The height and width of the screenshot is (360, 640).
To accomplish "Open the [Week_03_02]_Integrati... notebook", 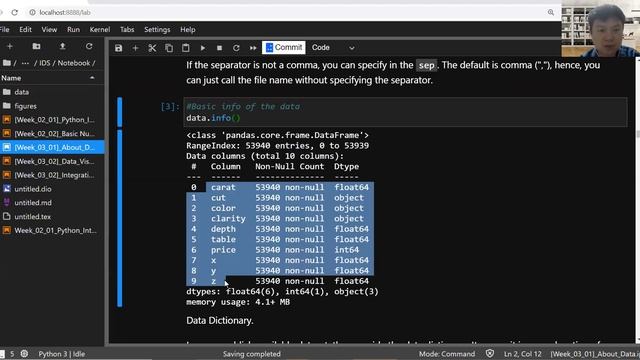I will (x=52, y=175).
